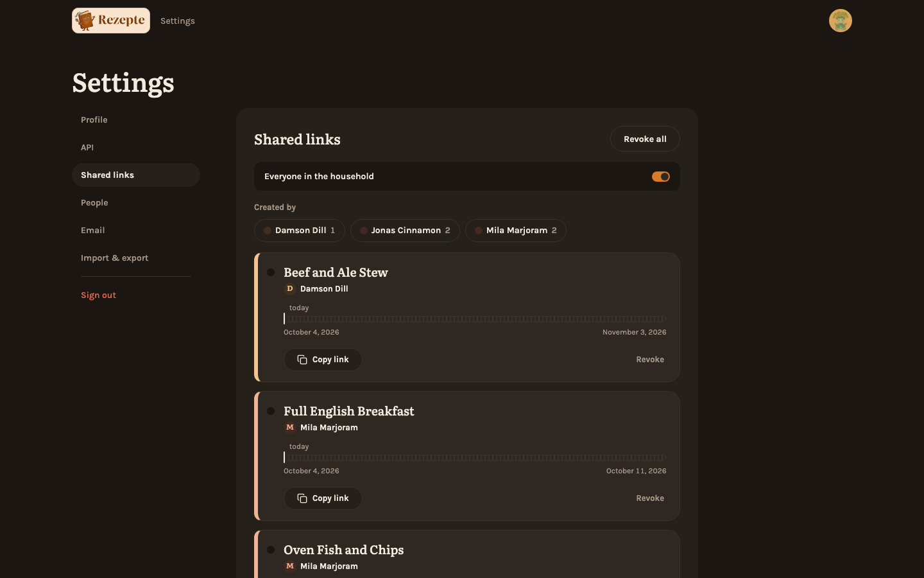Filter links by Damson Dill
The width and height of the screenshot is (924, 578).
click(300, 231)
